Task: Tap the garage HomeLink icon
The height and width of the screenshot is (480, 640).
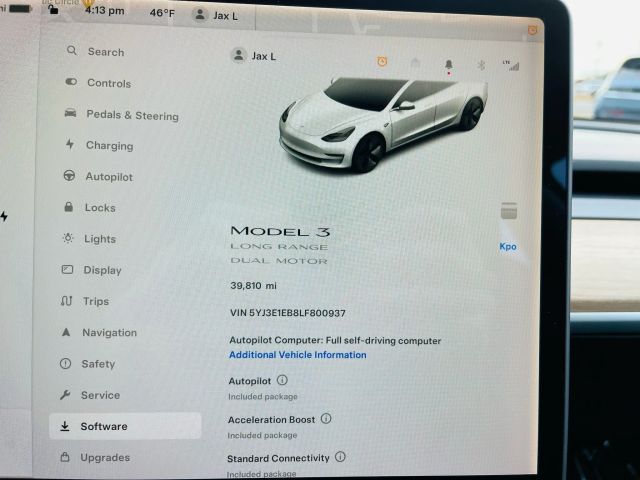Action: [415, 63]
